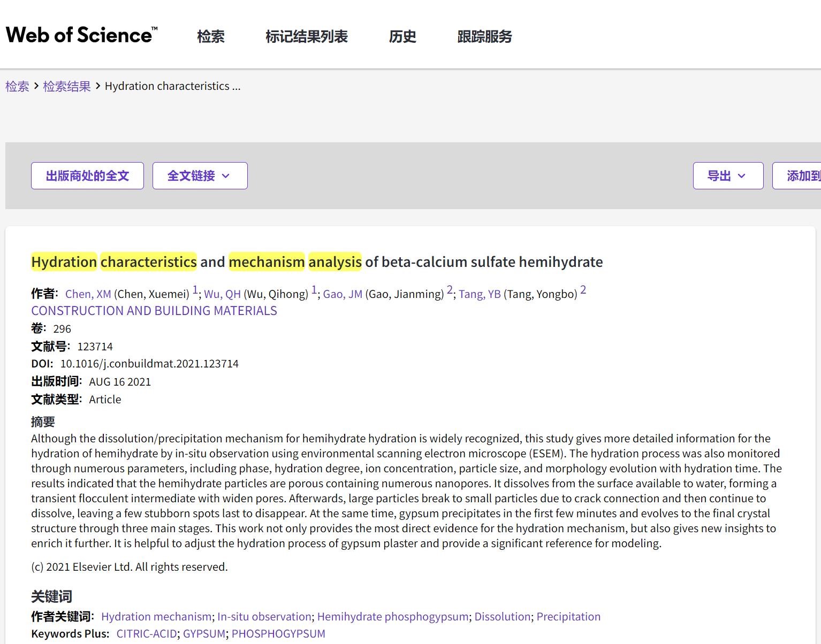Select keyword Hemihydrate phosphogypsum
The width and height of the screenshot is (821, 644).
point(392,616)
